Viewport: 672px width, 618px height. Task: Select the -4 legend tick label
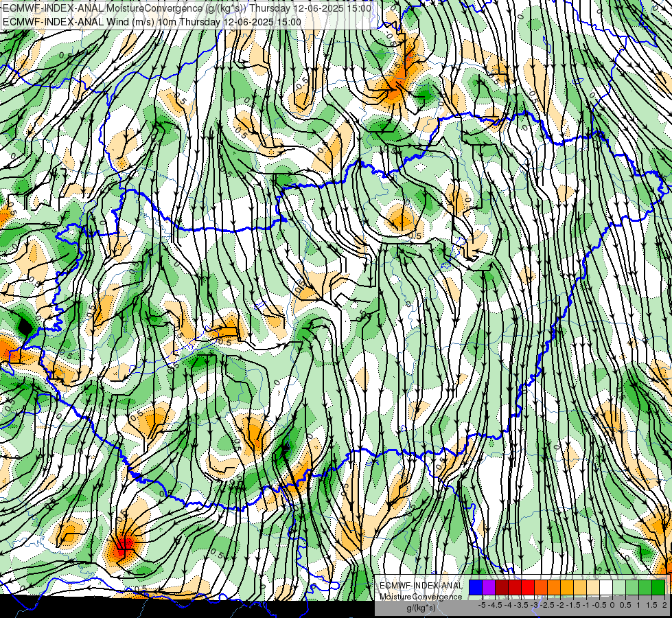coord(508,605)
